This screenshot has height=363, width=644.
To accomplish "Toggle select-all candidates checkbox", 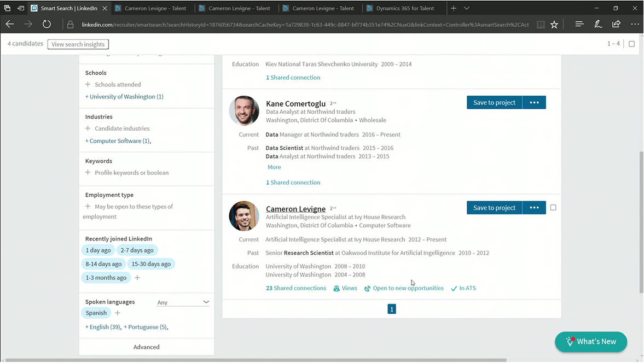I will (631, 44).
